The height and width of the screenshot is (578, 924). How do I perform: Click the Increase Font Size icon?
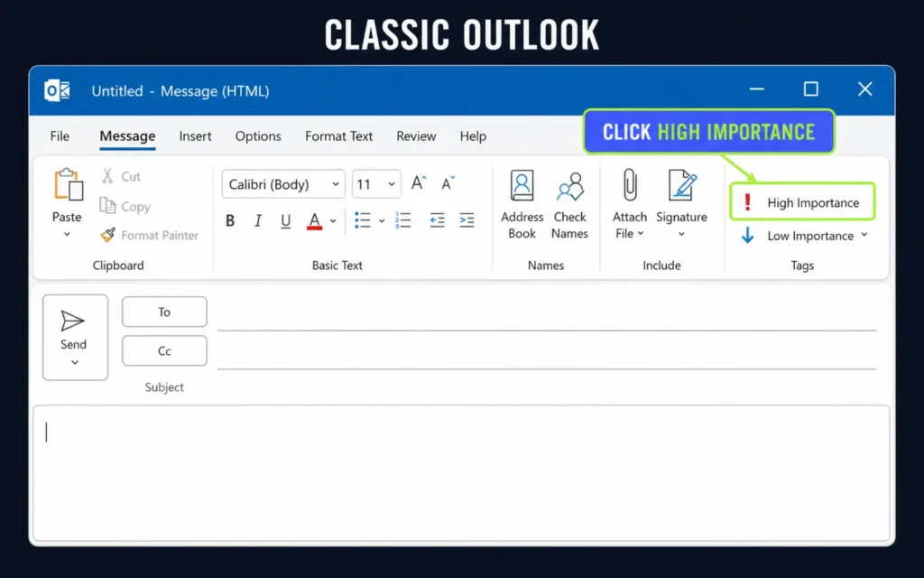click(419, 182)
